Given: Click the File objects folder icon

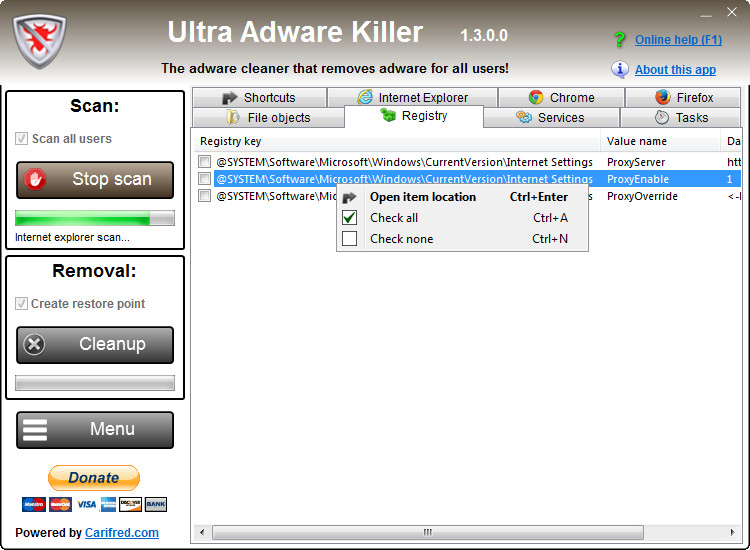Looking at the screenshot, I should (x=233, y=117).
